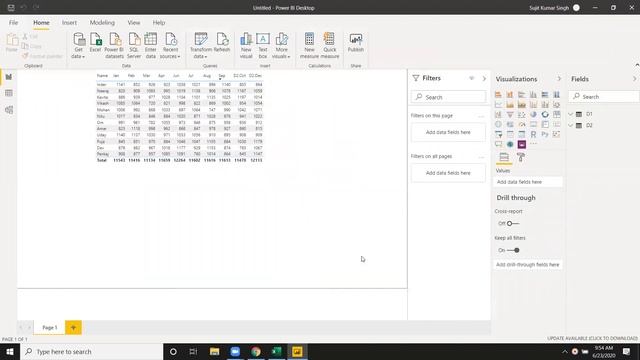Select the Funnel visual
640x360 pixels.
510,114
